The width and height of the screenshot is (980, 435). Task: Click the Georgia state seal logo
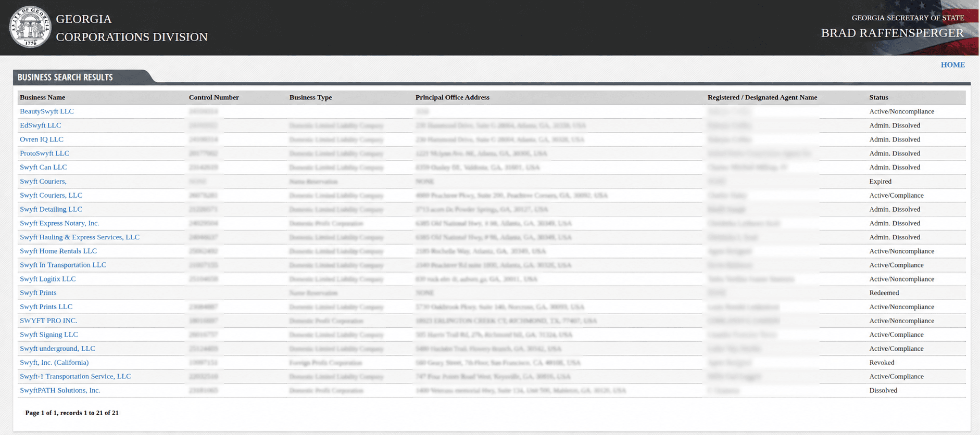(30, 27)
